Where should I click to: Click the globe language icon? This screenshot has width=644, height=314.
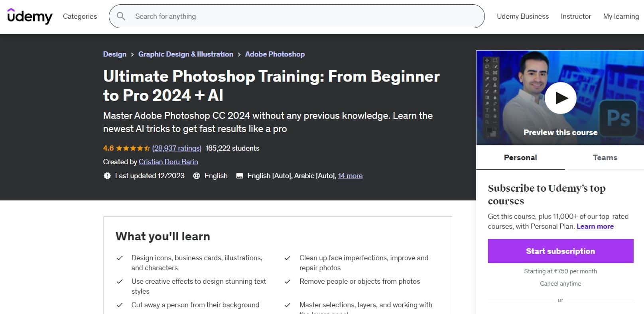click(197, 176)
